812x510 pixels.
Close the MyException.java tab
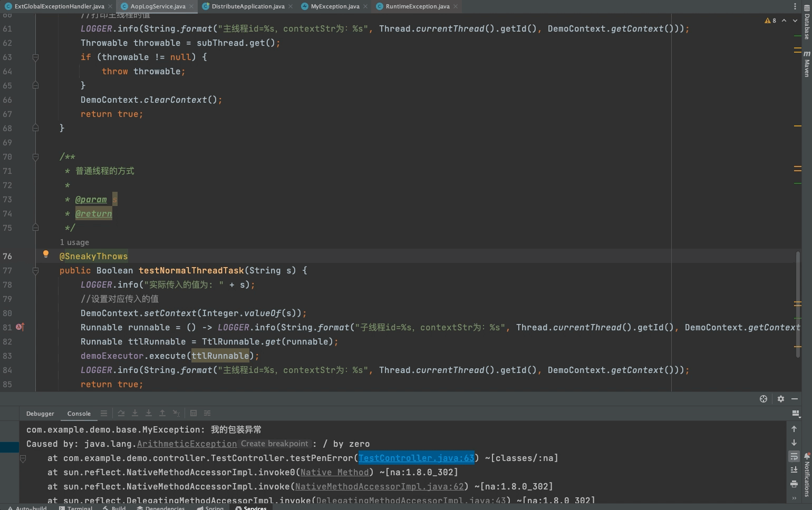[365, 6]
